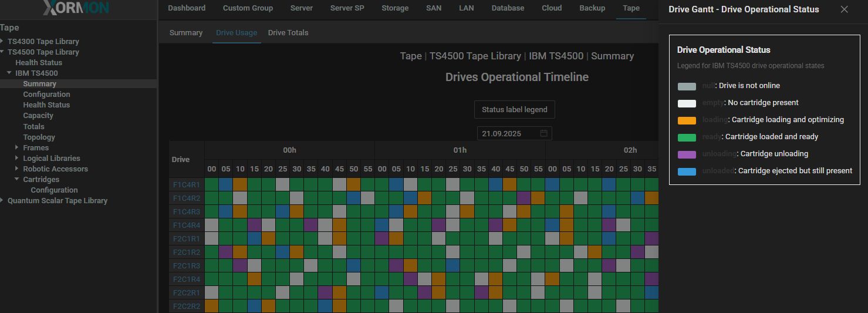Open the Summary sub-tab
The height and width of the screenshot is (313, 868).
186,33
